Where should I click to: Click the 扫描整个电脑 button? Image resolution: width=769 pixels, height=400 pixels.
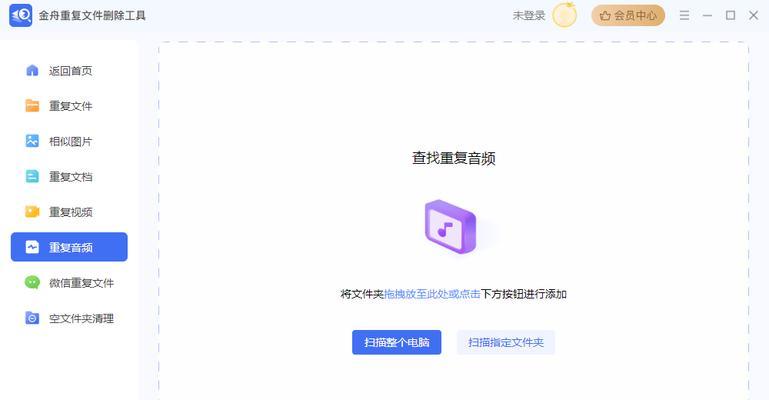(x=397, y=342)
